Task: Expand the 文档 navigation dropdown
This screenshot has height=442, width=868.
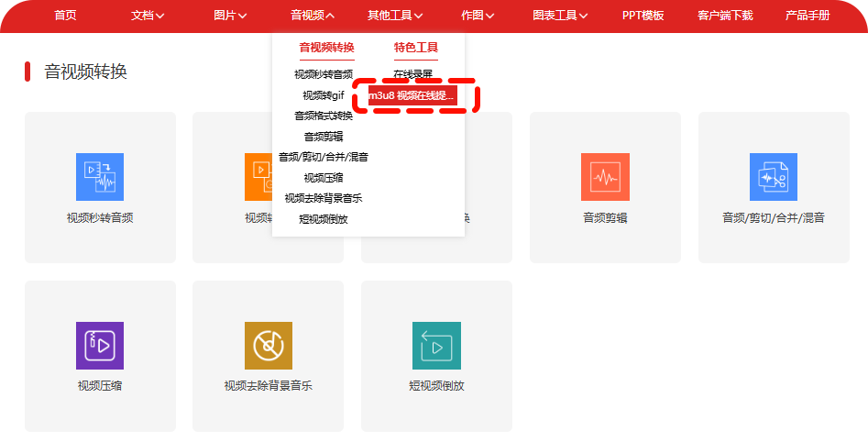Action: tap(148, 16)
